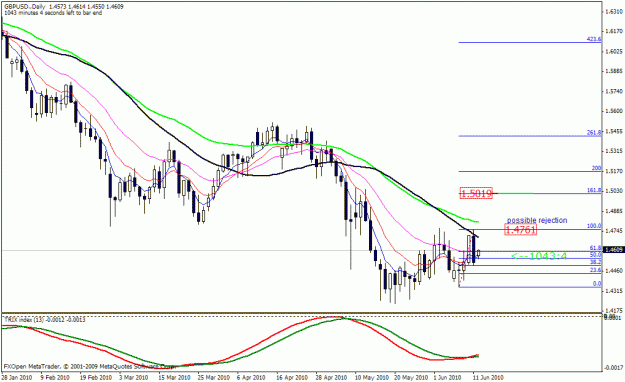Viewport: 625px width, 382px height.
Task: Select the 100.0 Fibonacci level label
Action: (594, 226)
